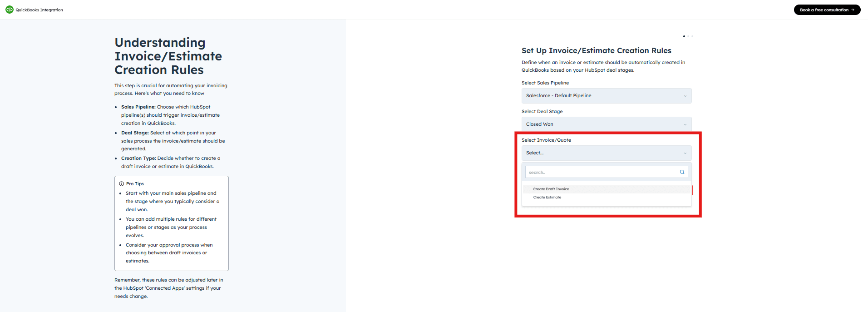This screenshot has width=868, height=312.
Task: Click the Select Sales Pipeline label
Action: (x=545, y=83)
